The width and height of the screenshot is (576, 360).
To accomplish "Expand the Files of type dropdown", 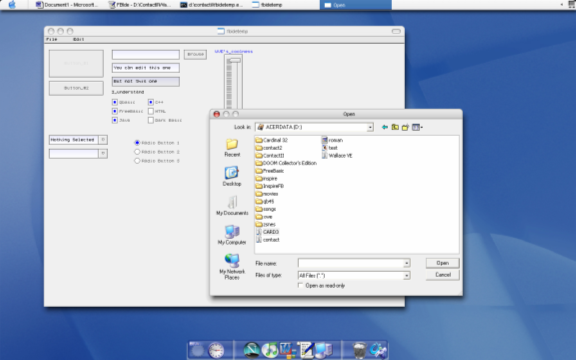I will click(406, 276).
